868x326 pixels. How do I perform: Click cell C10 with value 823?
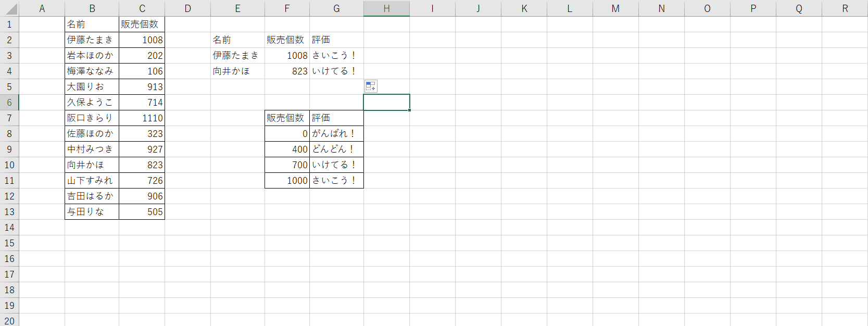coord(142,165)
